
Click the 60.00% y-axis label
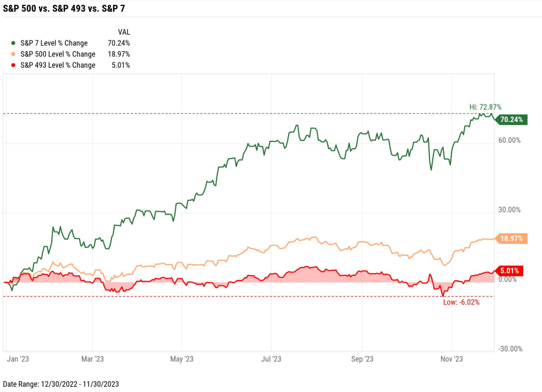509,140
